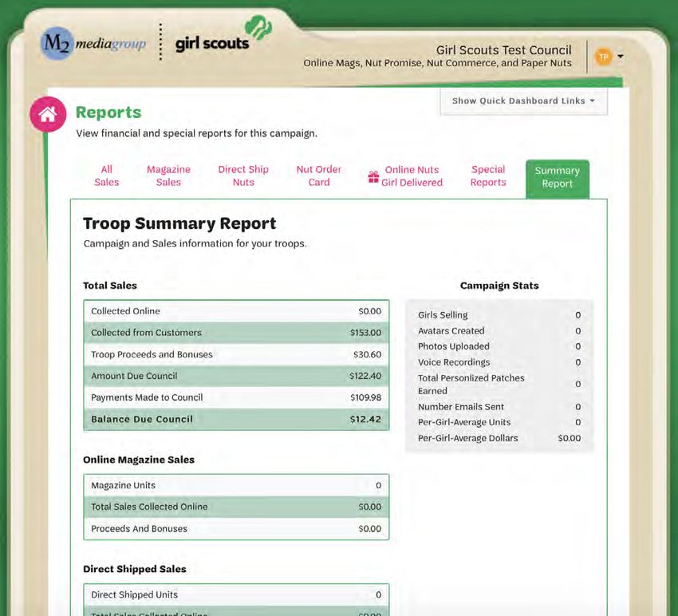Click the Girls Selling stat

(499, 315)
